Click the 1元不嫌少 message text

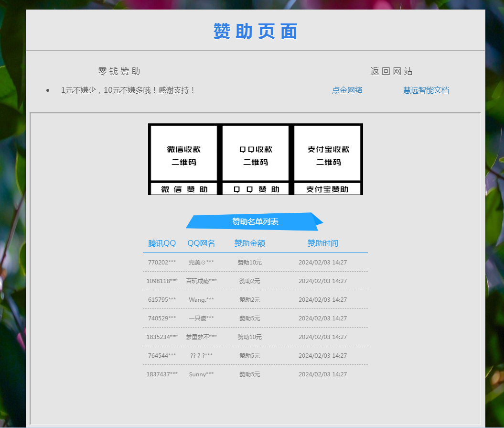tap(128, 90)
